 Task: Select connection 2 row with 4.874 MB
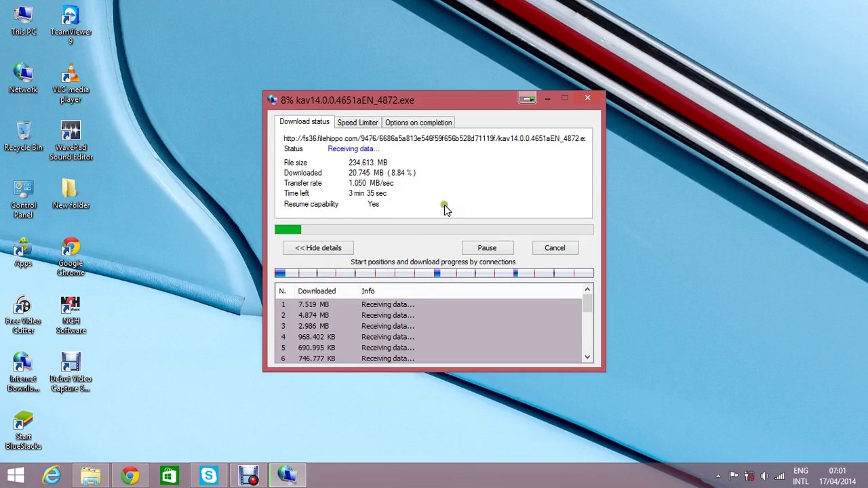(429, 315)
